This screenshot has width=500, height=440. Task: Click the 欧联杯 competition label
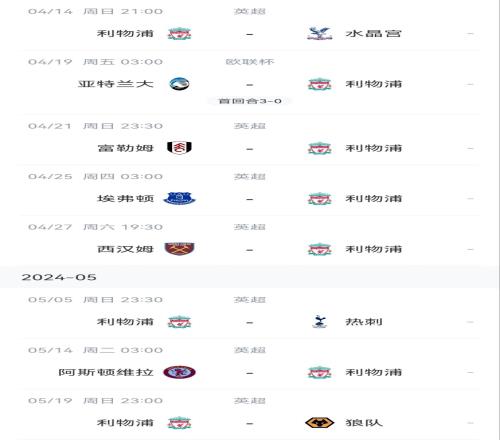(x=250, y=62)
